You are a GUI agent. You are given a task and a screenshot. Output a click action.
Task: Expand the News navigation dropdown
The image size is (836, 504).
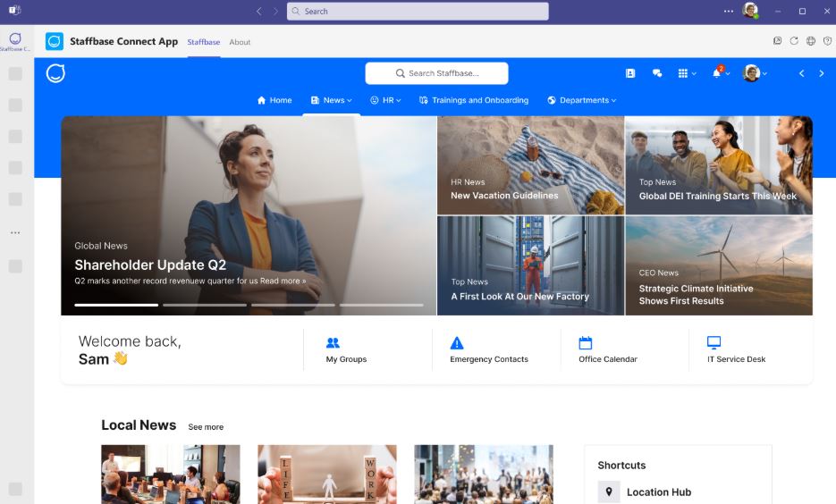tap(332, 100)
